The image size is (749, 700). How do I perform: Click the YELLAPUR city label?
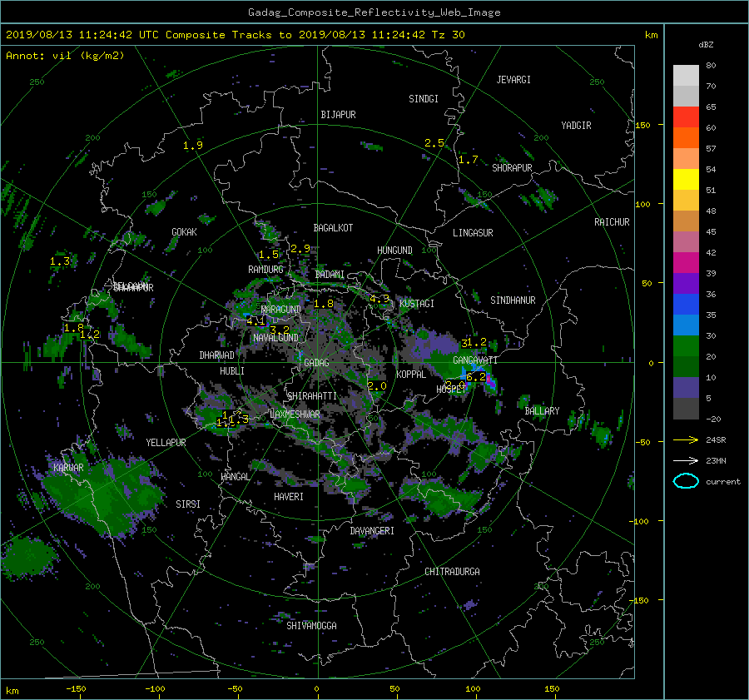pos(166,443)
